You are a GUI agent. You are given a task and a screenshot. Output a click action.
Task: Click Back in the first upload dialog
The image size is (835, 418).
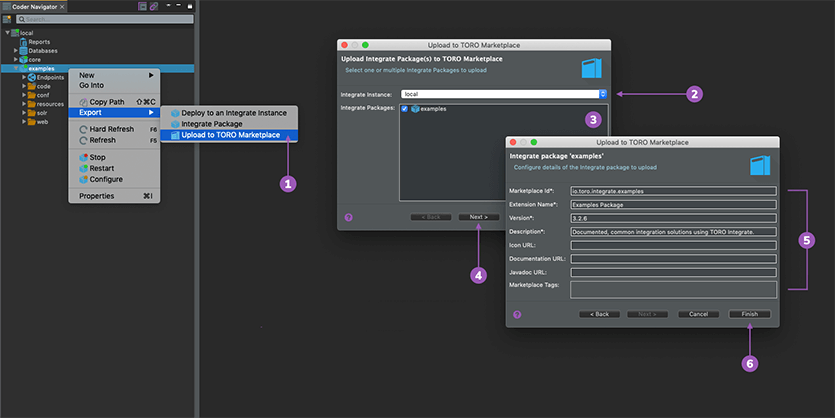431,217
